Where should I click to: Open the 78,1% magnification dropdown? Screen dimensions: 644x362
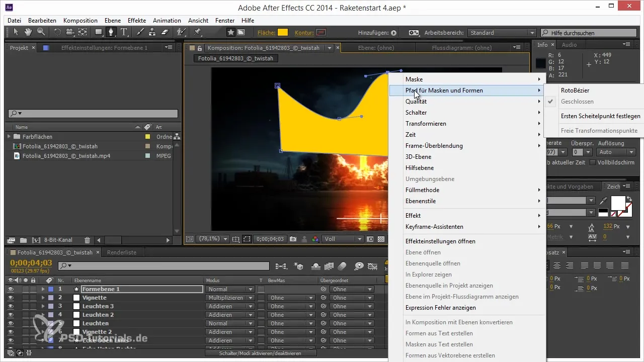point(213,239)
